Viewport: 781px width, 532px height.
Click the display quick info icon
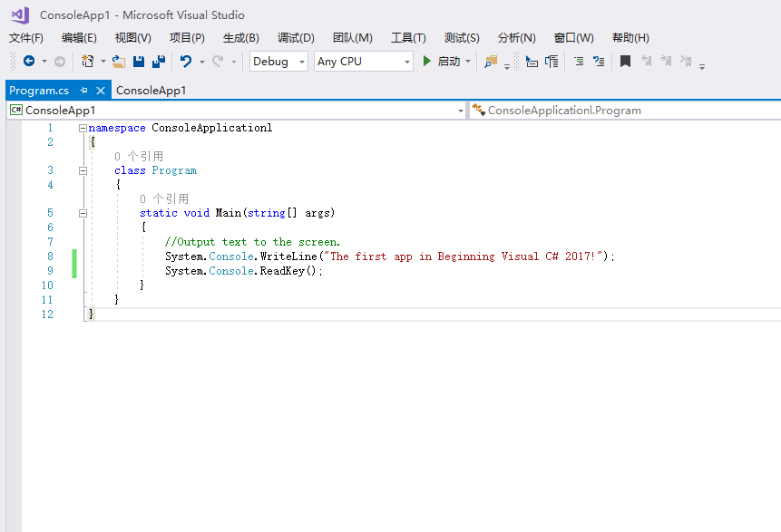[552, 62]
